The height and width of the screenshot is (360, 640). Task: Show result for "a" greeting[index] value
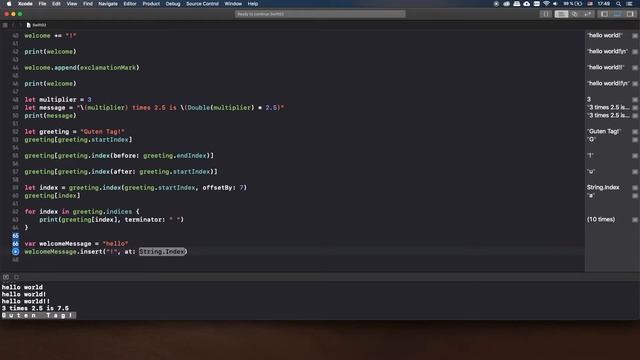point(635,196)
